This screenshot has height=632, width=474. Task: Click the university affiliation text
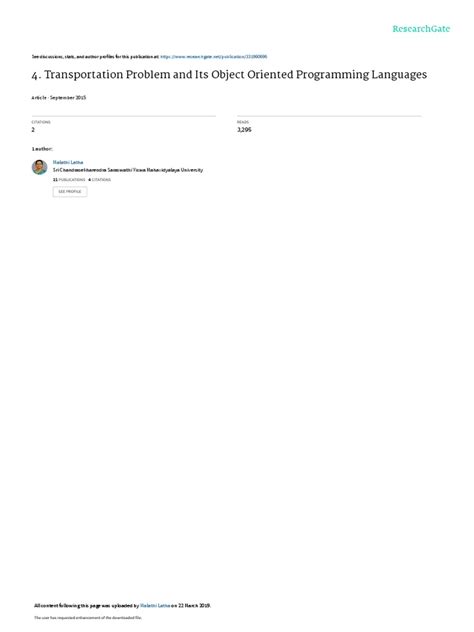click(128, 170)
